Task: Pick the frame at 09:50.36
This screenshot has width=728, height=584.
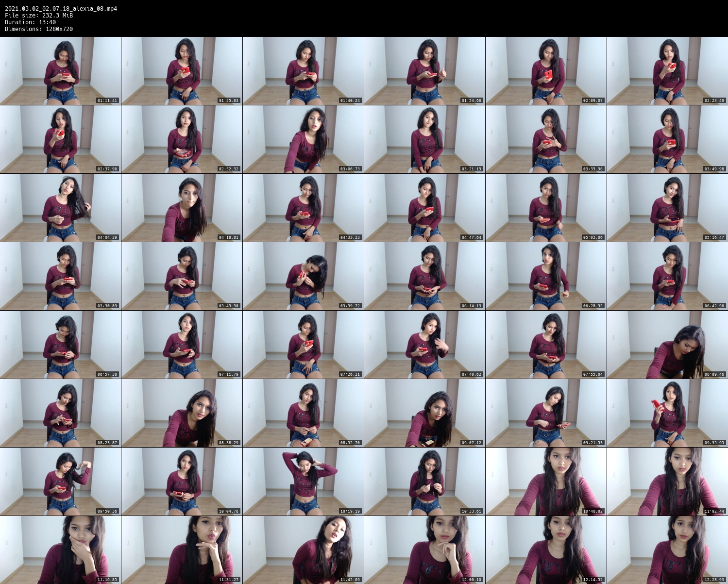Action: (60, 482)
